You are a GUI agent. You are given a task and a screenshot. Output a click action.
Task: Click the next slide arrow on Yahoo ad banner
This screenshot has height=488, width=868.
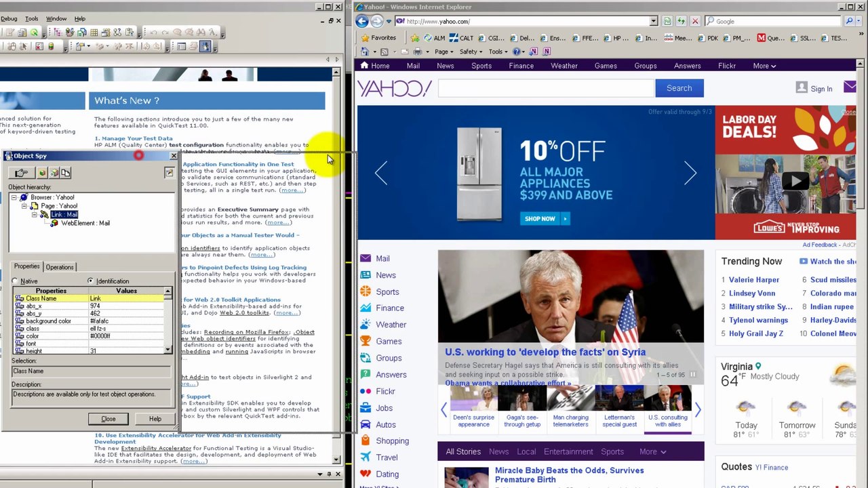690,173
